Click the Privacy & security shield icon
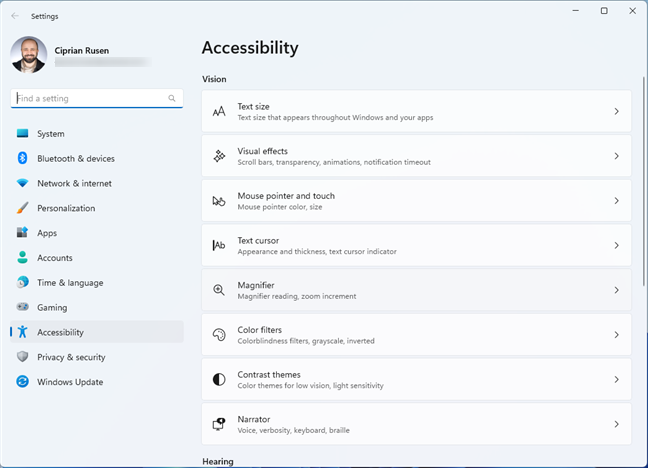This screenshot has width=648, height=468. tap(22, 356)
